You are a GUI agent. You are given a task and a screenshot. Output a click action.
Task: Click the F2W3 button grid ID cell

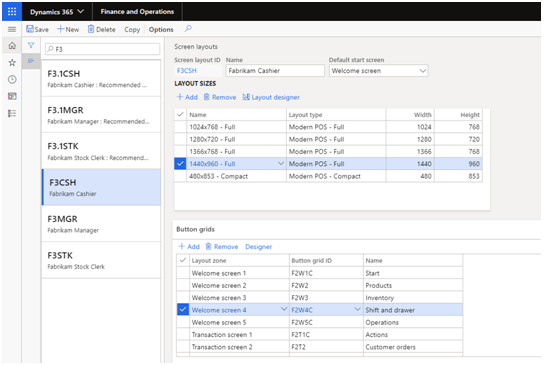(326, 298)
